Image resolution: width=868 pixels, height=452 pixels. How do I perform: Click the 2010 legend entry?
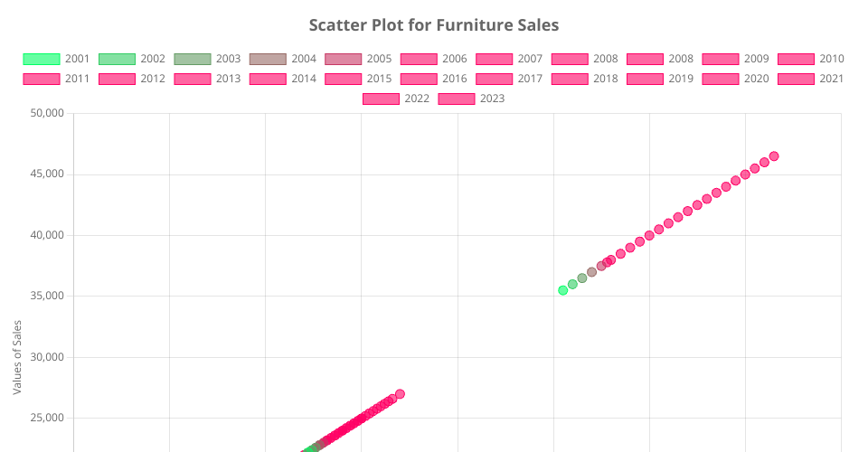(x=831, y=59)
